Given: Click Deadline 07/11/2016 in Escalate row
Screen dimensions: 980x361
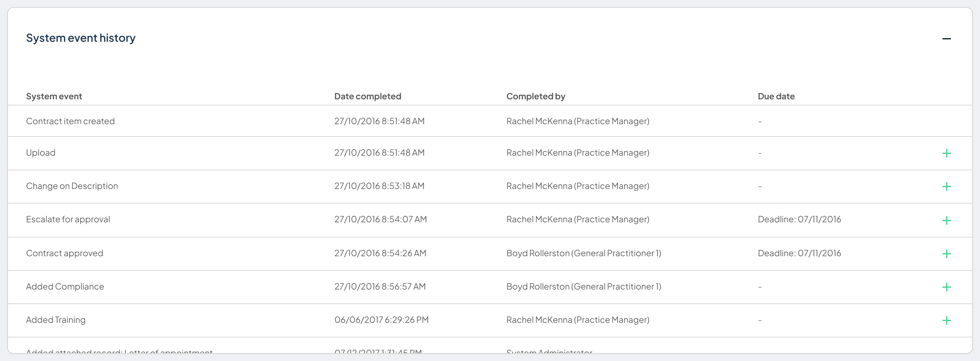Looking at the screenshot, I should [799, 219].
